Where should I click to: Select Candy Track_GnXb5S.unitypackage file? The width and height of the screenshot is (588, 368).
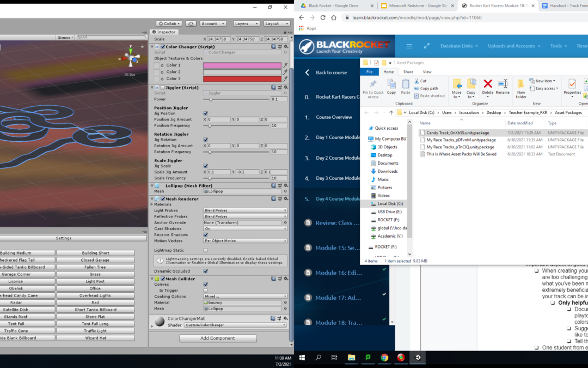point(457,133)
